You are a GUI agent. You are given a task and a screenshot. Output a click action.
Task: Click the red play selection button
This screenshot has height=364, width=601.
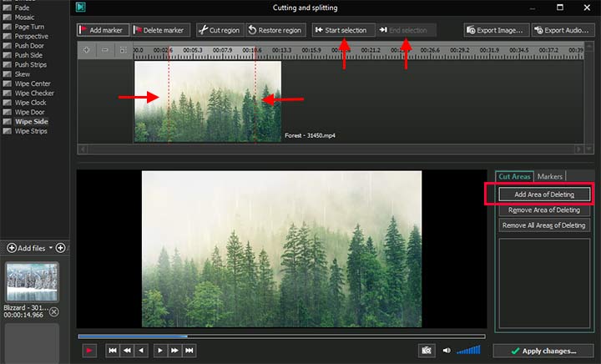(x=89, y=350)
